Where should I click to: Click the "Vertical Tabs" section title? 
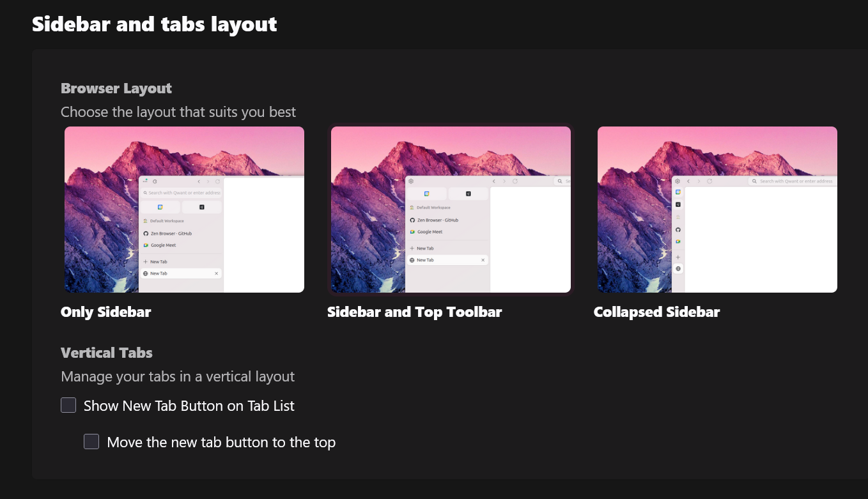pyautogui.click(x=107, y=353)
